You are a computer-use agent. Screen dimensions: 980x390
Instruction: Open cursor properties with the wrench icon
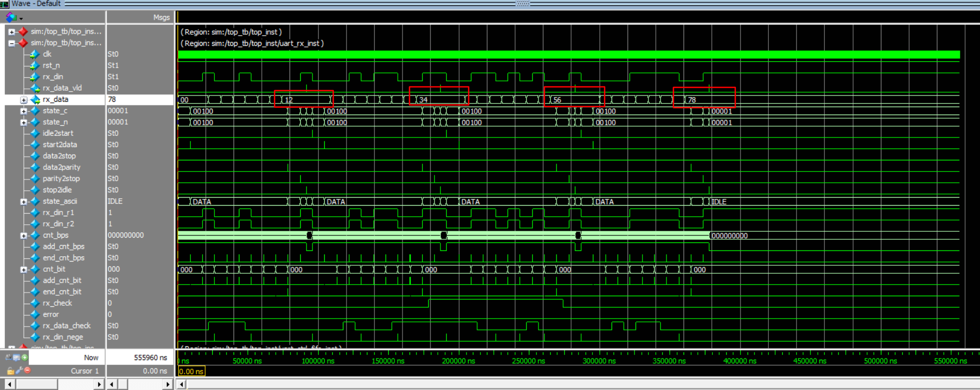coord(19,370)
